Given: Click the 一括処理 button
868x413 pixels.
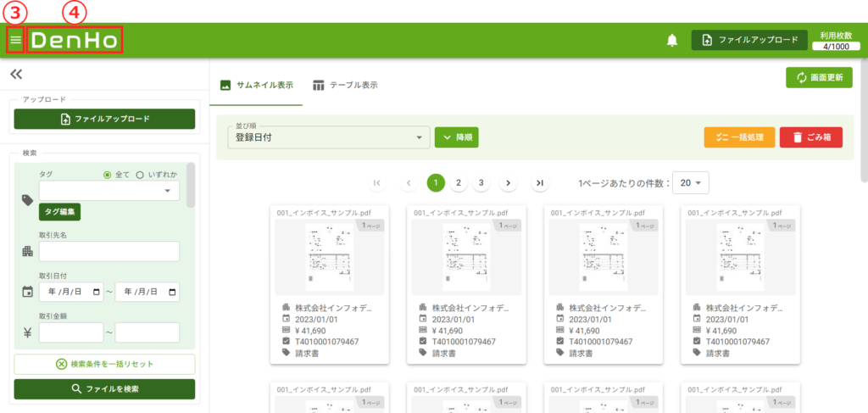Looking at the screenshot, I should [739, 137].
